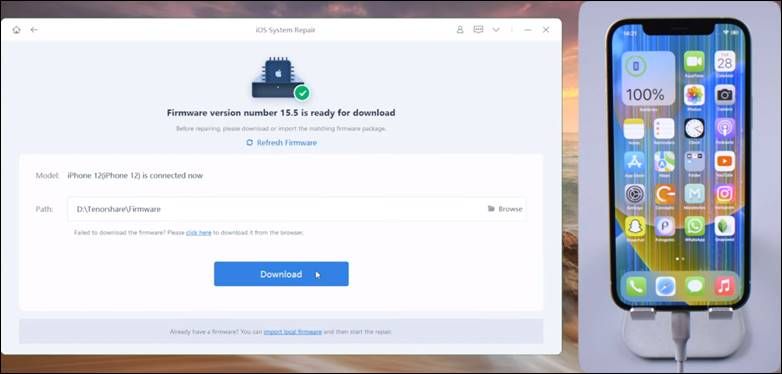Tap the yellow Notes app icon
782x374 pixels.
tap(634, 129)
